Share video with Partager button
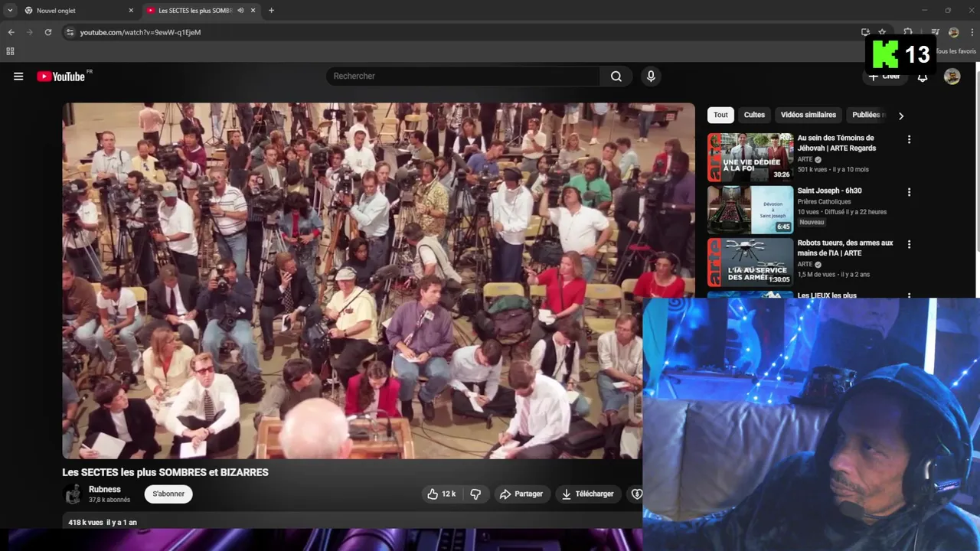Screen dimensions: 980x551 coord(521,494)
